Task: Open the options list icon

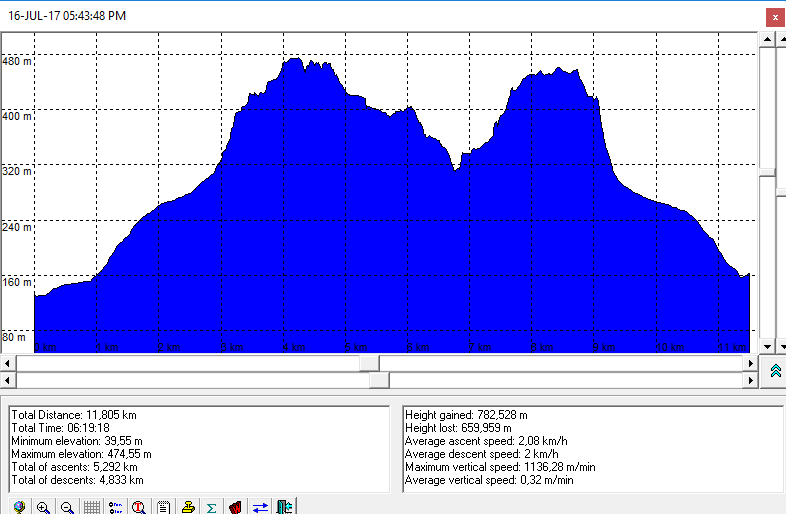Action: 115,507
